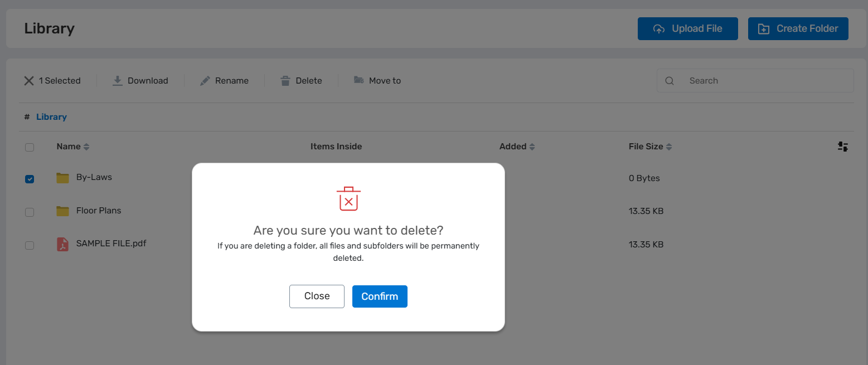The height and width of the screenshot is (365, 868).
Task: Sort by the Added column arrows
Action: point(532,147)
